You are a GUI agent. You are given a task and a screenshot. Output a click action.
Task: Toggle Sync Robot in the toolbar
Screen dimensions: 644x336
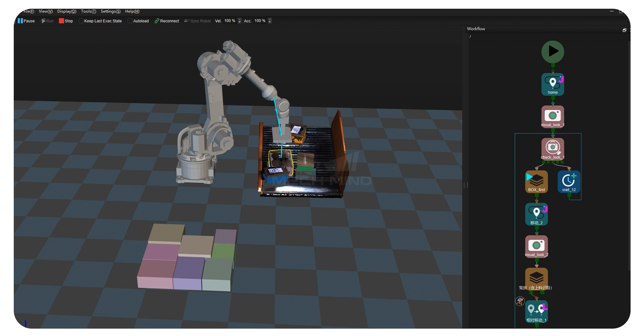[197, 20]
